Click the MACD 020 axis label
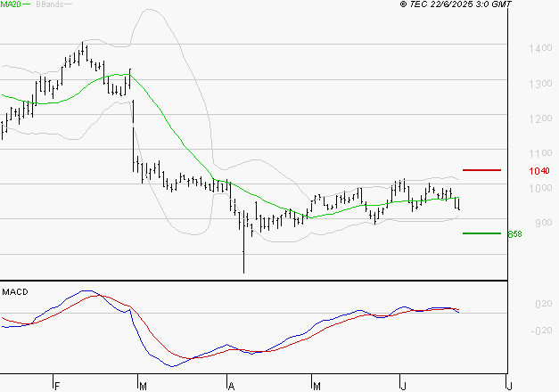 point(543,304)
